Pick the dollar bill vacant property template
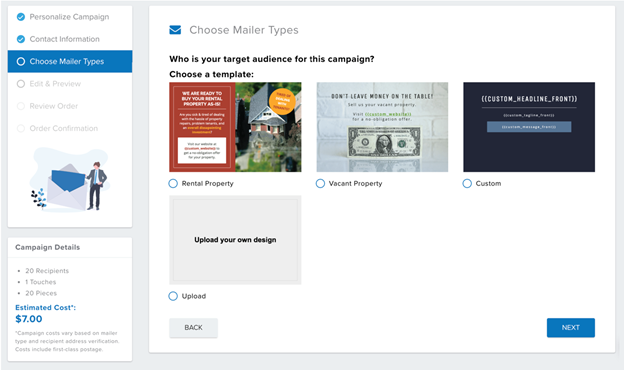 [x=382, y=127]
